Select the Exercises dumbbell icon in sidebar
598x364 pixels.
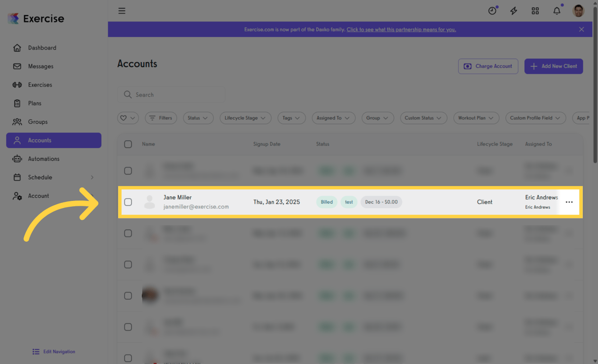[x=17, y=84]
